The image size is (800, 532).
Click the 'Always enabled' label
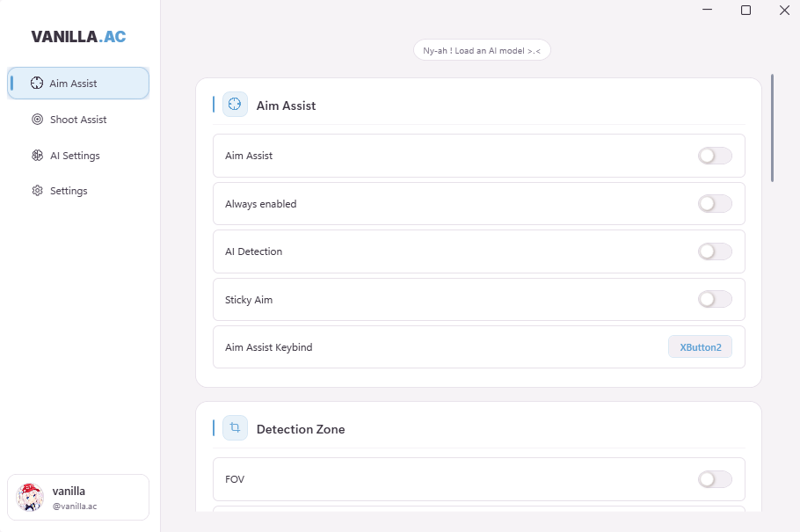[x=261, y=204]
